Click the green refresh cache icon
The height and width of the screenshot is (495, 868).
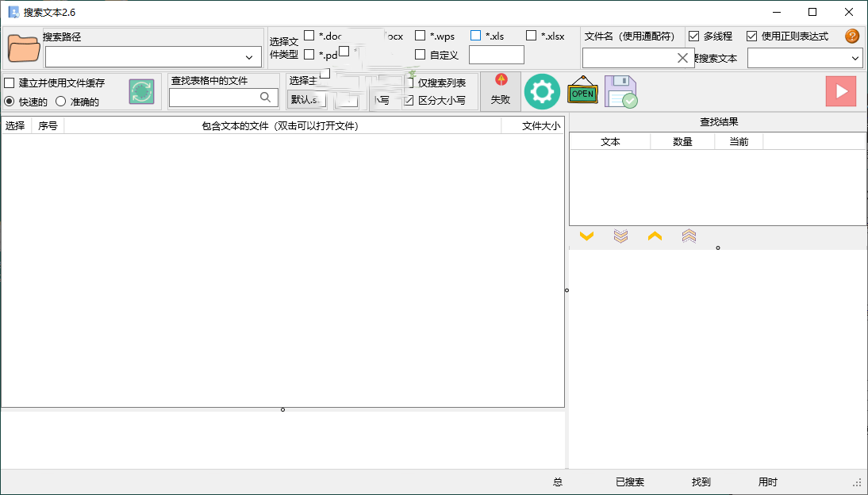[x=142, y=91]
